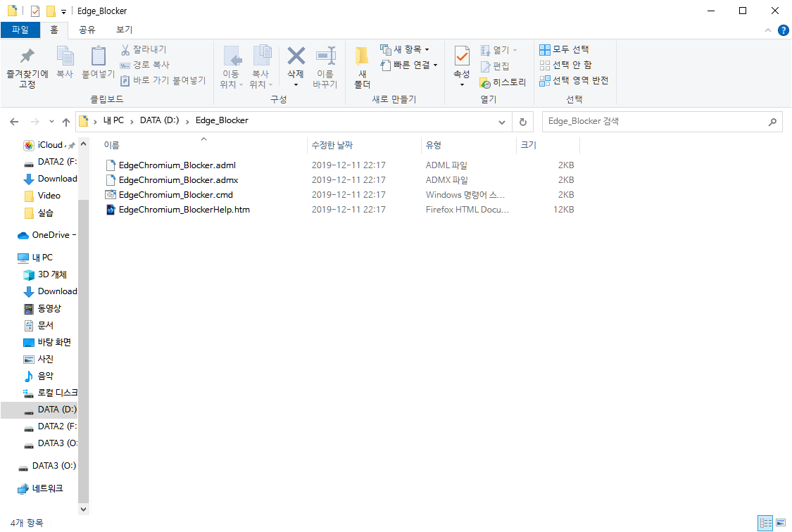Viewport: 792px width, 532px height.
Task: Switch to the Home (홈) tab
Action: coord(54,30)
